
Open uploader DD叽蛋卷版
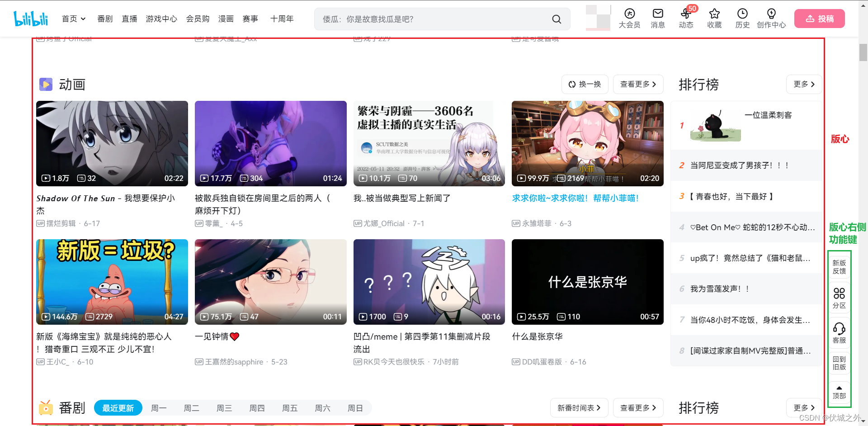pyautogui.click(x=542, y=362)
